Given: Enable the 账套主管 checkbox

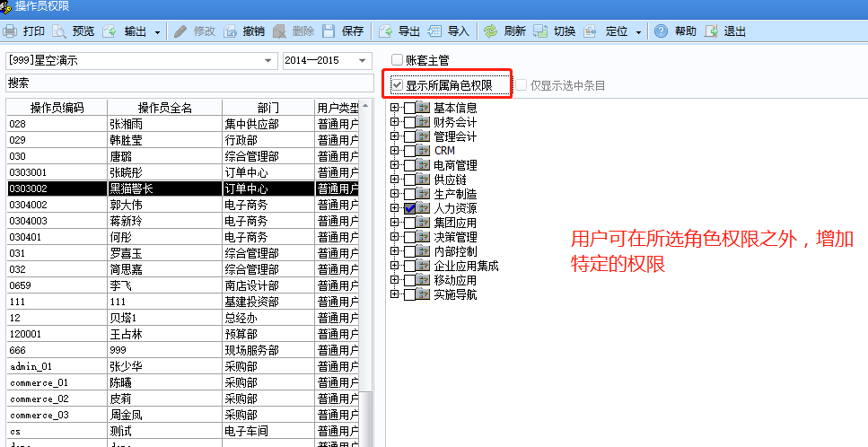Looking at the screenshot, I should tap(397, 61).
